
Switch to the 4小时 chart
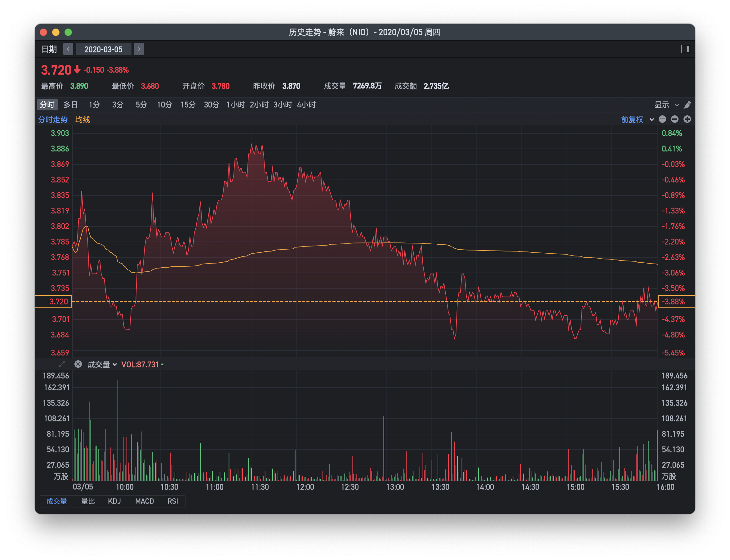pyautogui.click(x=306, y=105)
